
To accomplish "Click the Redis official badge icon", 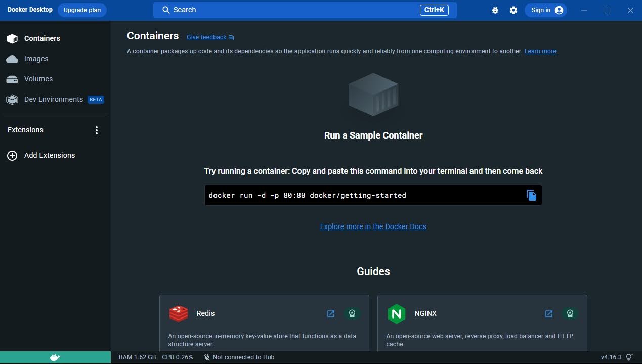I will point(352,314).
